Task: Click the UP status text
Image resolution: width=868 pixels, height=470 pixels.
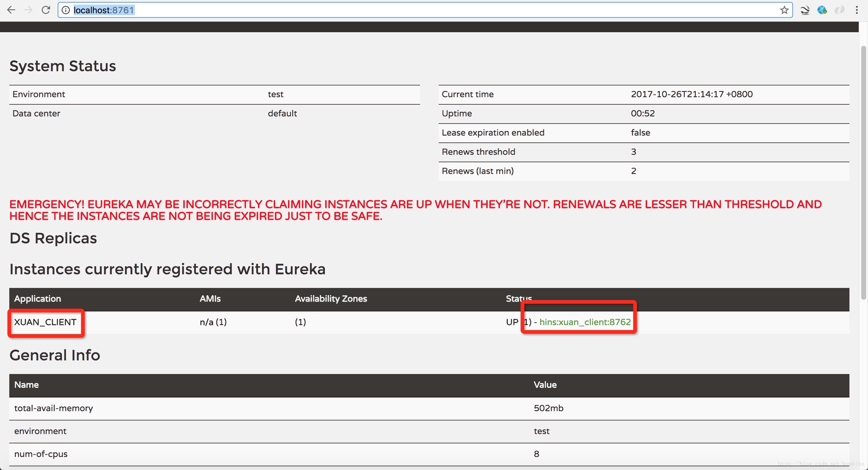Action: point(512,322)
